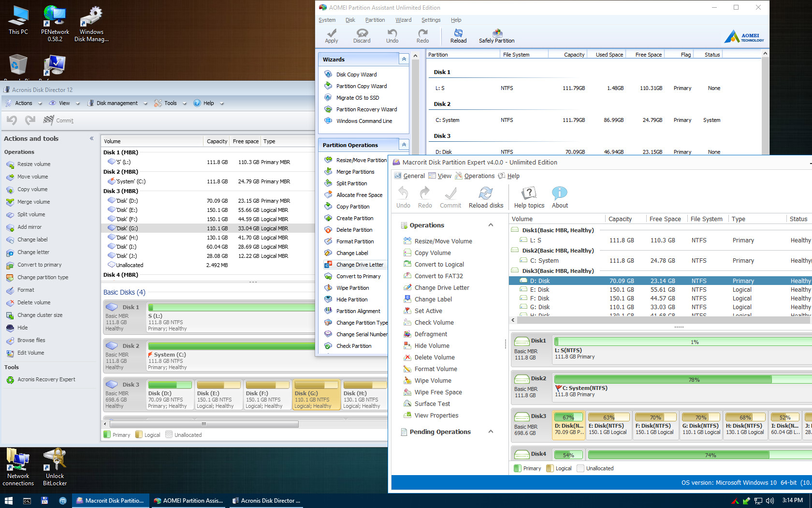812x508 pixels.
Task: Open Safely Partition in AOMEI toolbar
Action: click(x=496, y=36)
